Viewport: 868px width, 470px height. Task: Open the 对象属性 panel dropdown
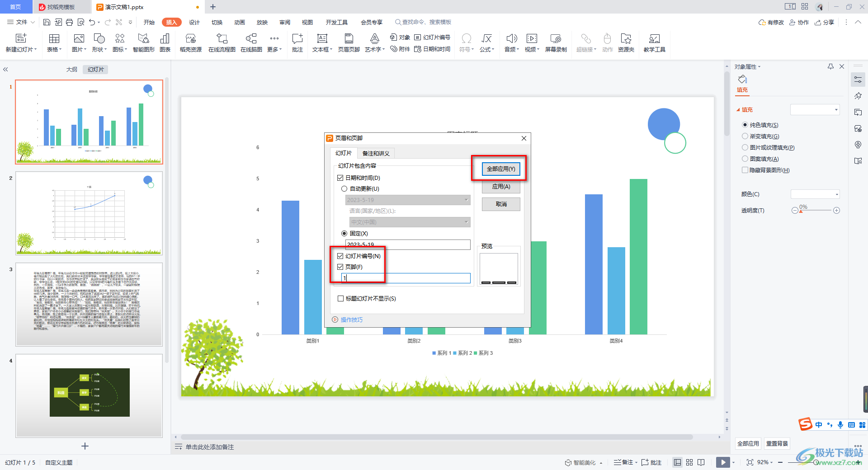pyautogui.click(x=748, y=66)
